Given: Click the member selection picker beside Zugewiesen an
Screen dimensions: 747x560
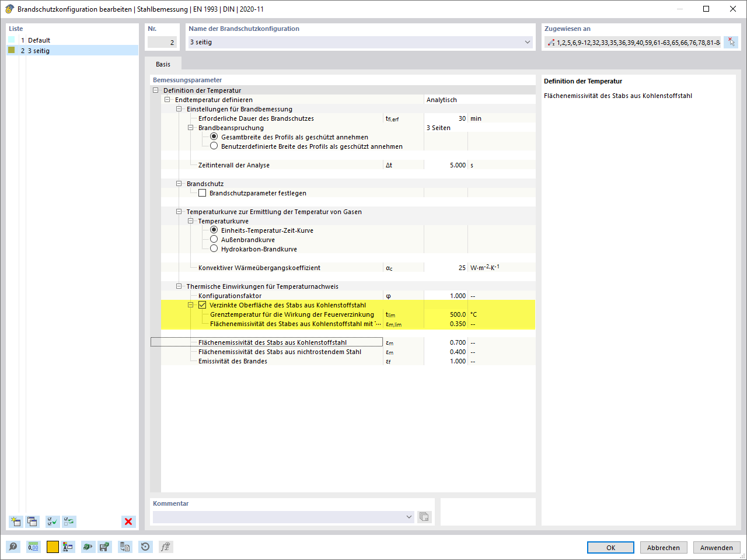Looking at the screenshot, I should click(731, 42).
